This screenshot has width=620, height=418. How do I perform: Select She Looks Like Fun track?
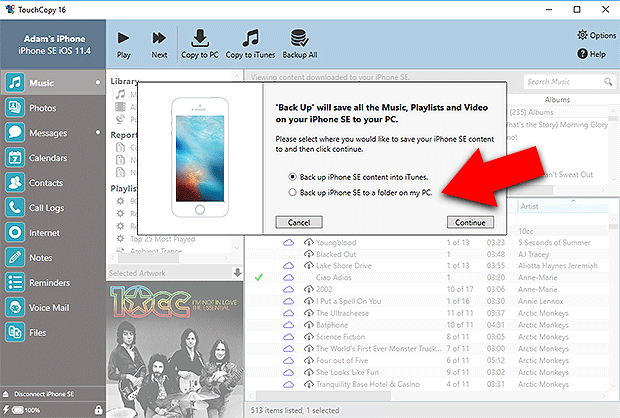pos(347,373)
